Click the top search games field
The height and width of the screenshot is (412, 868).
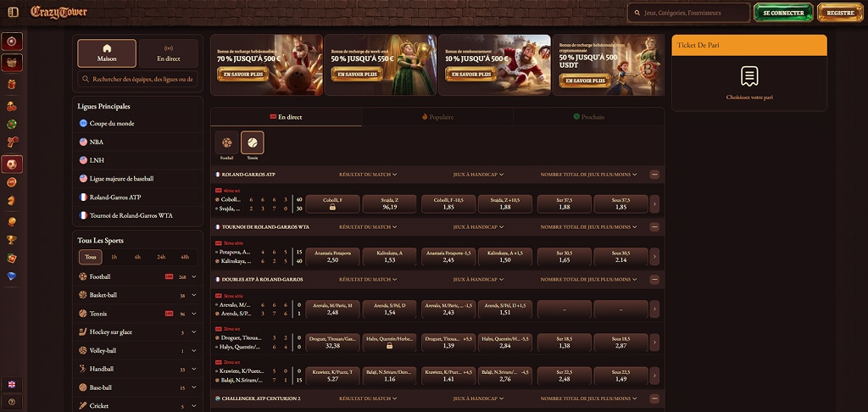[x=688, y=13]
